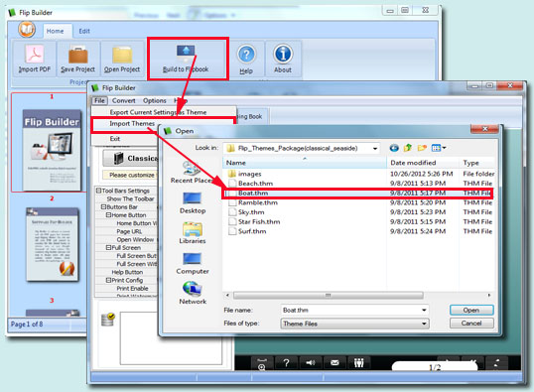This screenshot has width=534, height=392.
Task: Go up one folder level icon
Action: (408, 148)
